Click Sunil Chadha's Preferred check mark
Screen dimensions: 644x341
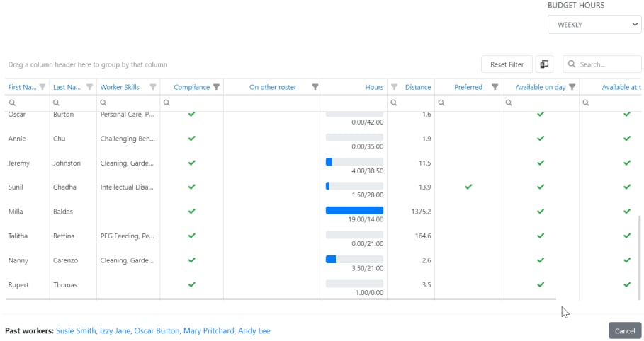pyautogui.click(x=468, y=187)
